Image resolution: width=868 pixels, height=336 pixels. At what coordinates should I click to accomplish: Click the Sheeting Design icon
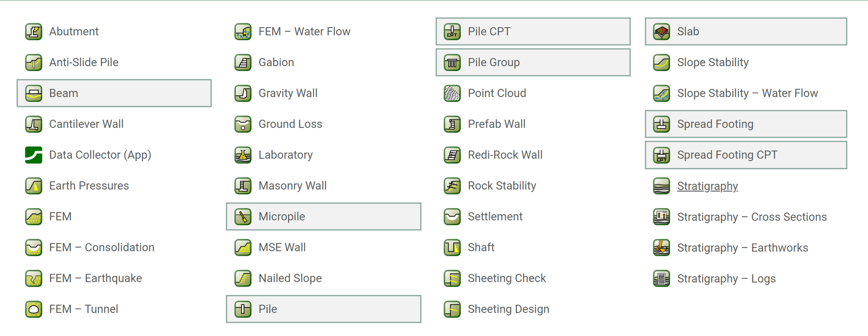tap(452, 309)
